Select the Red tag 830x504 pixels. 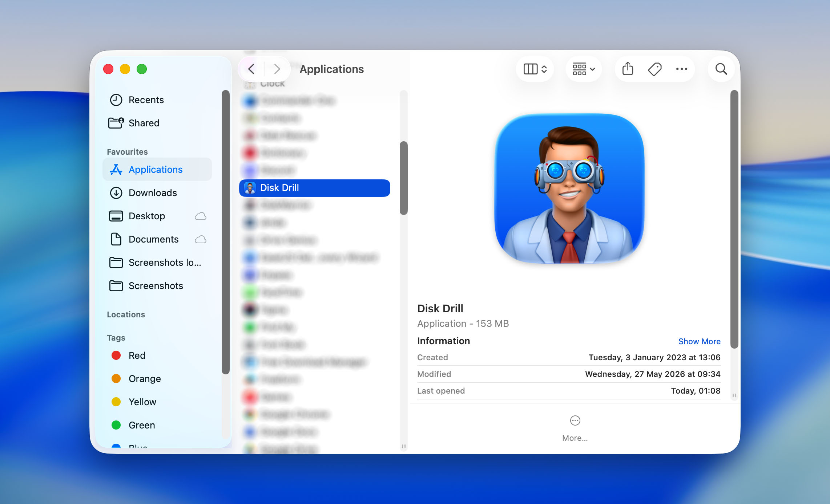157,355
